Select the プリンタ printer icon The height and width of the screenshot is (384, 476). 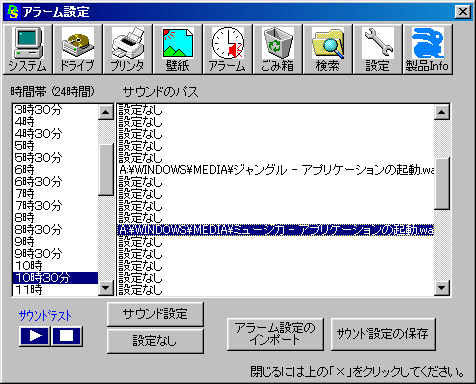(x=128, y=49)
